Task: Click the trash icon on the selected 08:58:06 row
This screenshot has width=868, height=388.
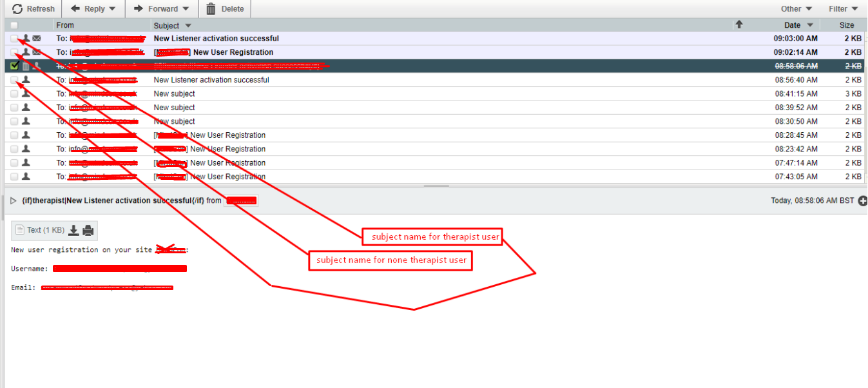Action: (x=26, y=66)
